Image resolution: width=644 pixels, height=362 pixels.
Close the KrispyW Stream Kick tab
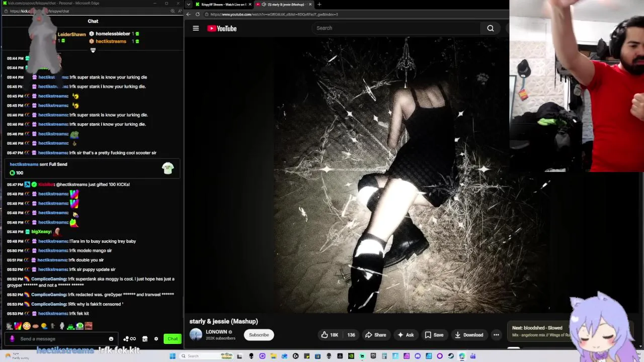click(251, 4)
